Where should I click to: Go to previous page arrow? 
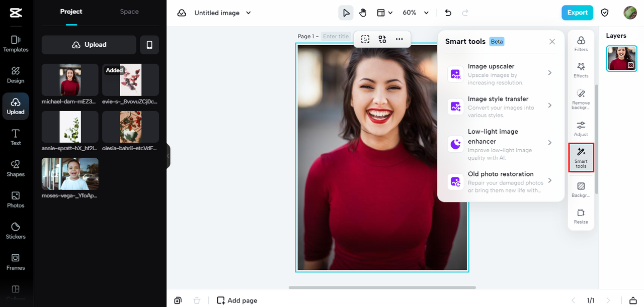[x=573, y=300]
